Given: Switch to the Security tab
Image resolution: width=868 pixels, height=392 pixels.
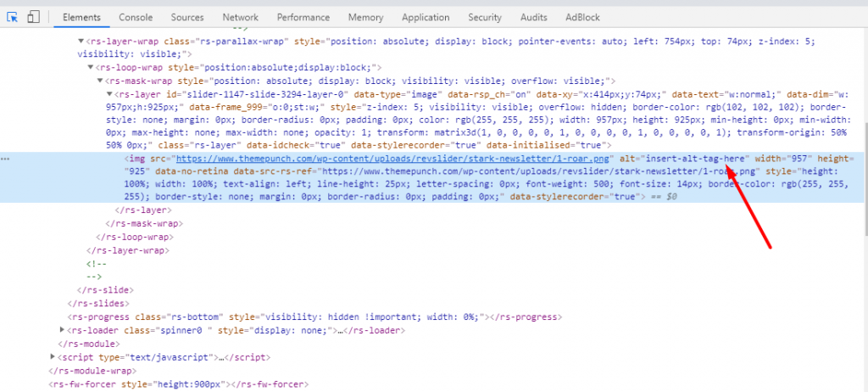Looking at the screenshot, I should (484, 17).
